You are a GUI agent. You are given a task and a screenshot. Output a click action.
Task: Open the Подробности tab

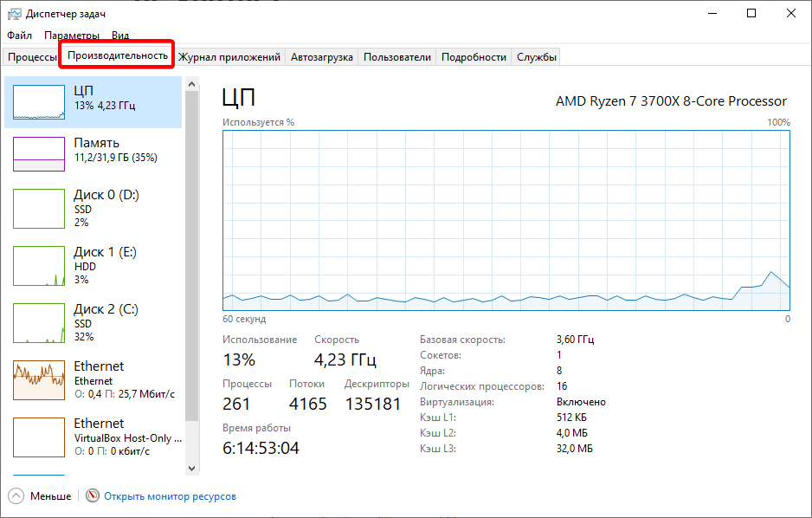pos(474,57)
